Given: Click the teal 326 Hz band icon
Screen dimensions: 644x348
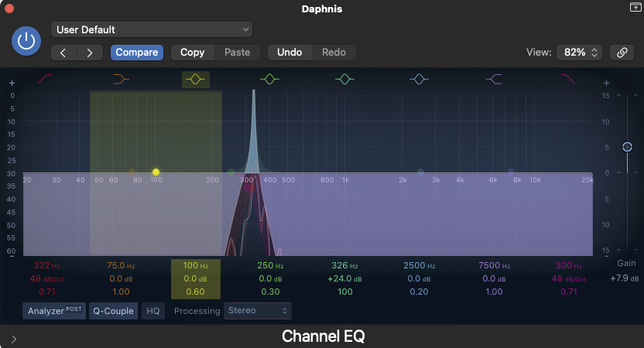Looking at the screenshot, I should coord(344,79).
